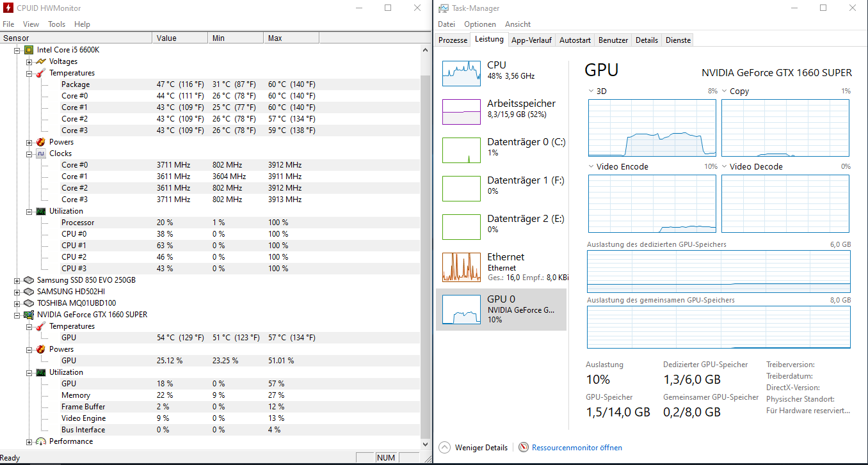Select Datenträger 2 (E:) in sidebar

[501, 227]
